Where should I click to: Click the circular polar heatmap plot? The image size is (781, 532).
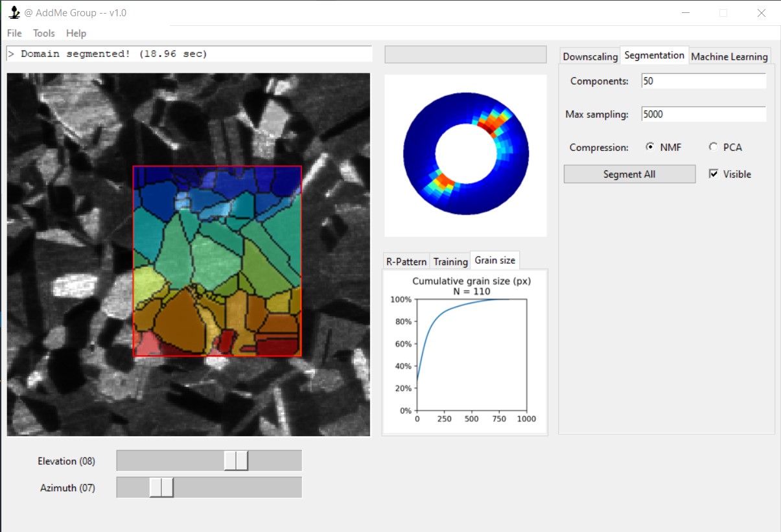[466, 153]
